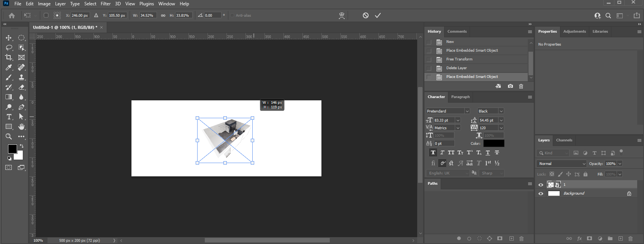This screenshot has height=244, width=644.
Task: Open the leading dropdown
Action: tap(501, 120)
